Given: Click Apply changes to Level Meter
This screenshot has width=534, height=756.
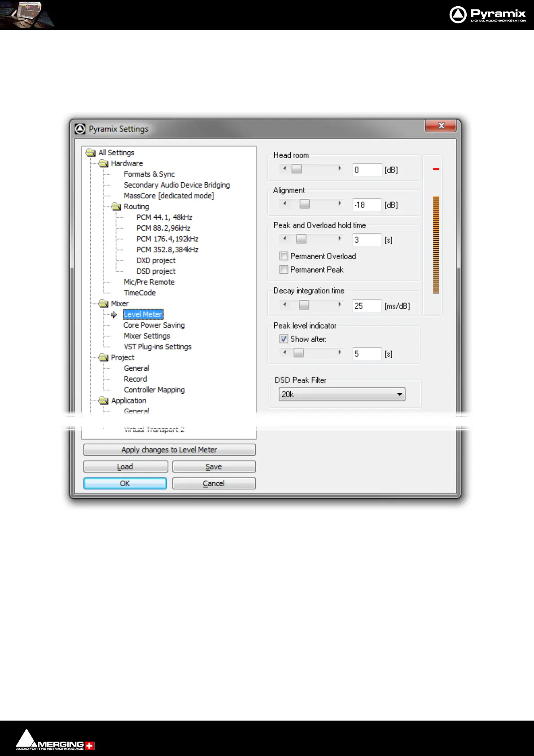Looking at the screenshot, I should pyautogui.click(x=169, y=449).
